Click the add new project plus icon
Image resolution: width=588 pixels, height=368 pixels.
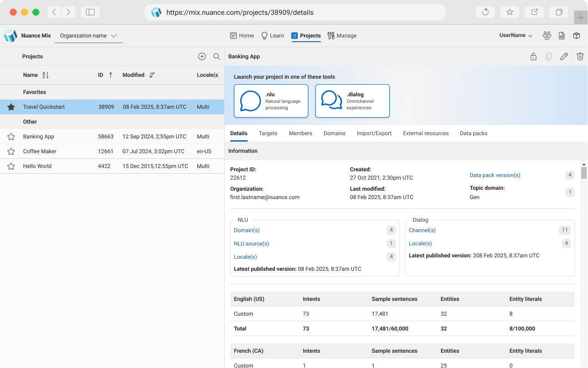pos(202,56)
